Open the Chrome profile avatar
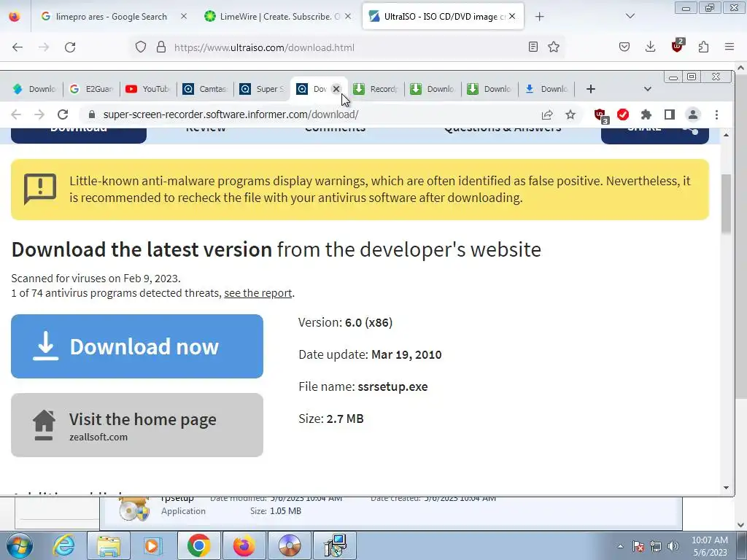 [x=693, y=114]
